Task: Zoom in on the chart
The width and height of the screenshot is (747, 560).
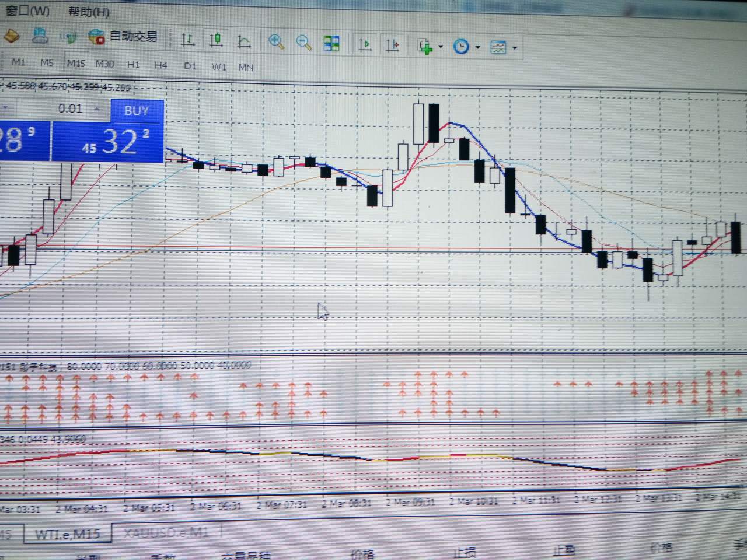Action: pyautogui.click(x=276, y=41)
